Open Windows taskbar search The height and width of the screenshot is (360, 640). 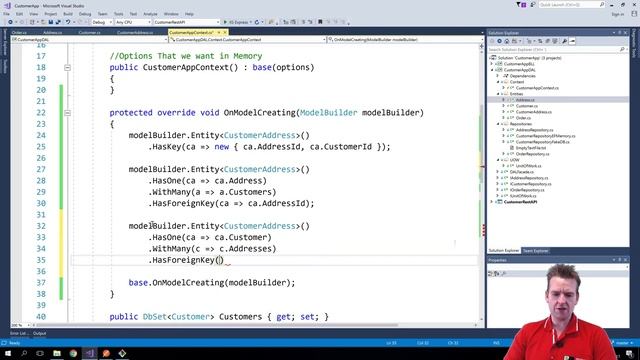[24, 353]
